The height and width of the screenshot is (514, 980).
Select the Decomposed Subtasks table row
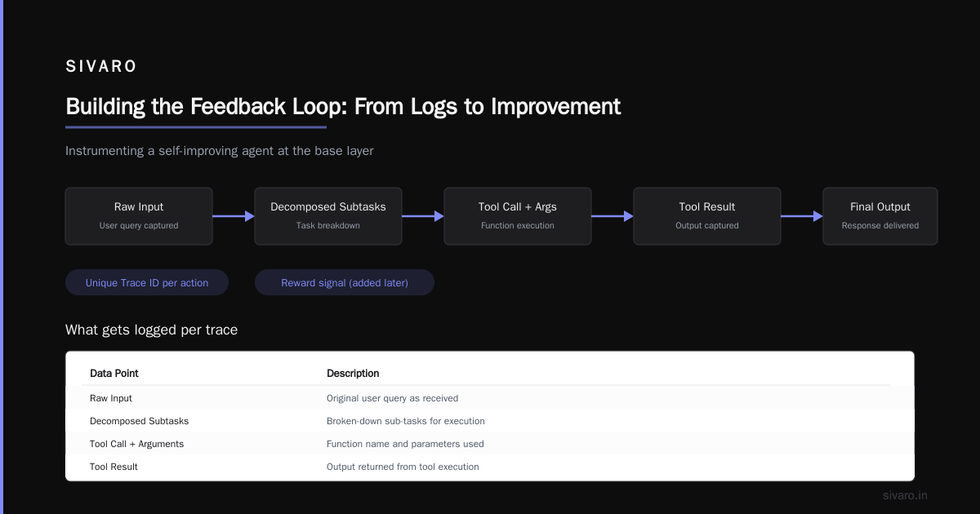click(490, 421)
